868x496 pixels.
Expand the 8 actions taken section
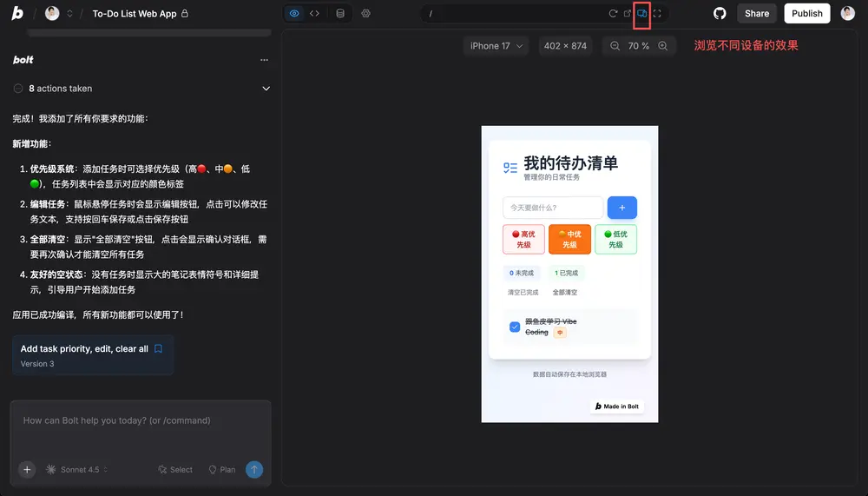coord(266,88)
